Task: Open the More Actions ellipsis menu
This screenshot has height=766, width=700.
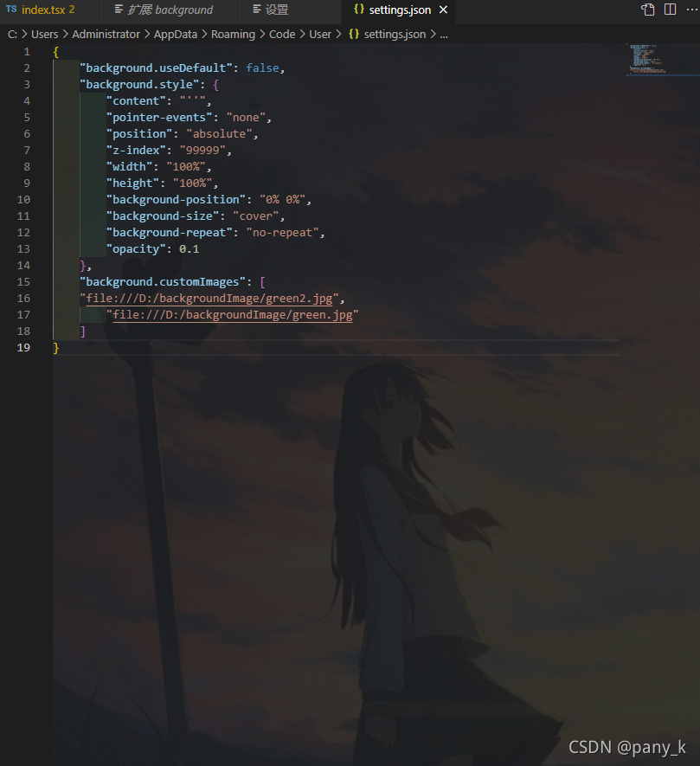Action: coord(692,9)
